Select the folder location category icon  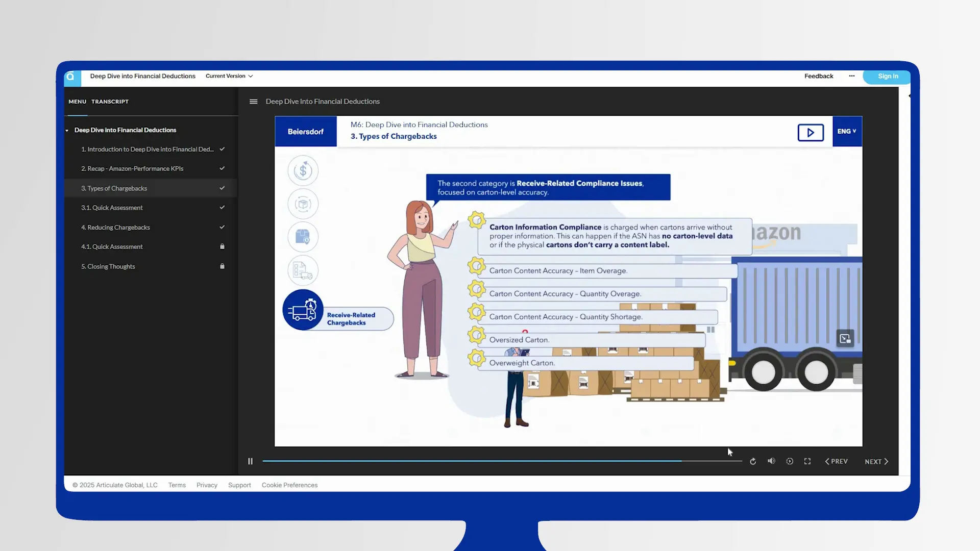point(303,237)
